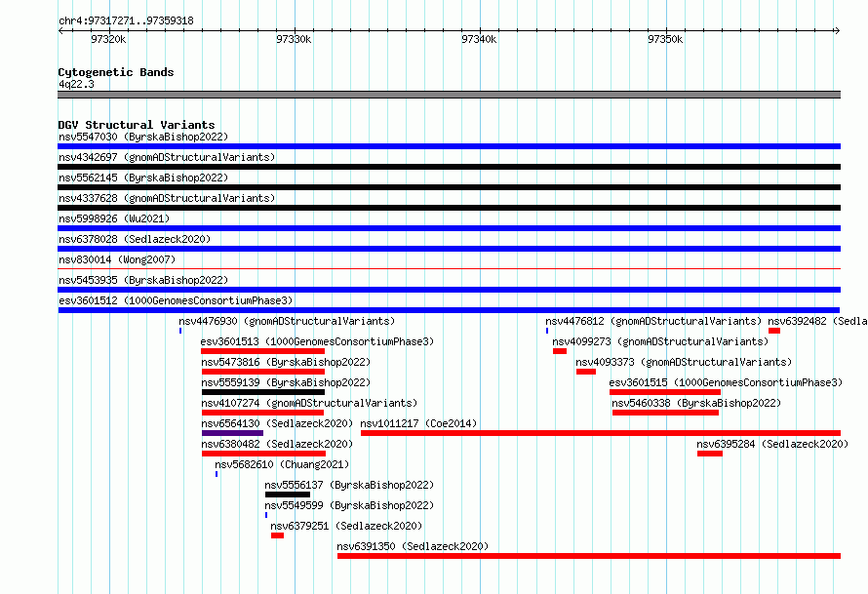Click nsv5549599 (ByrskaBishop2022) label
This screenshot has width=868, height=594.
coord(349,505)
